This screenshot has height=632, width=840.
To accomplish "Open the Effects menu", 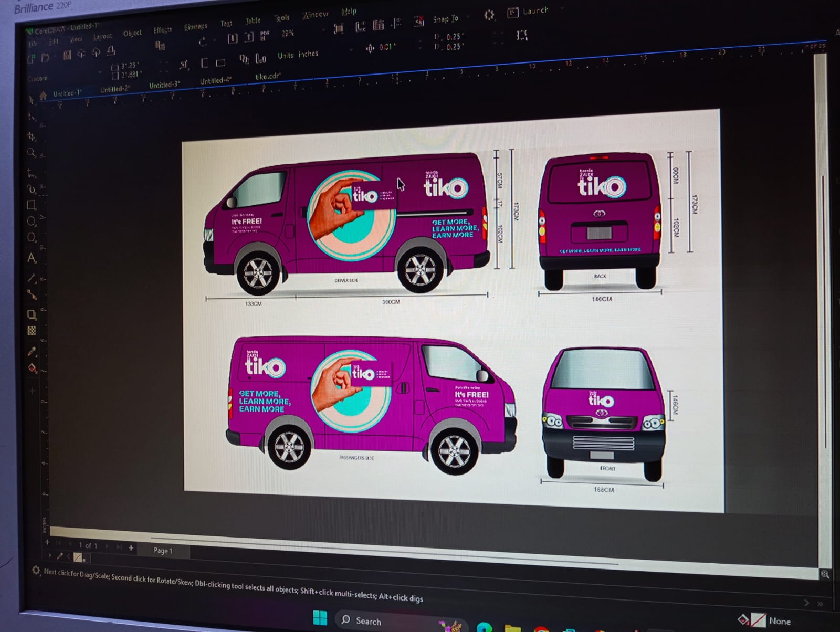I will coord(163,30).
